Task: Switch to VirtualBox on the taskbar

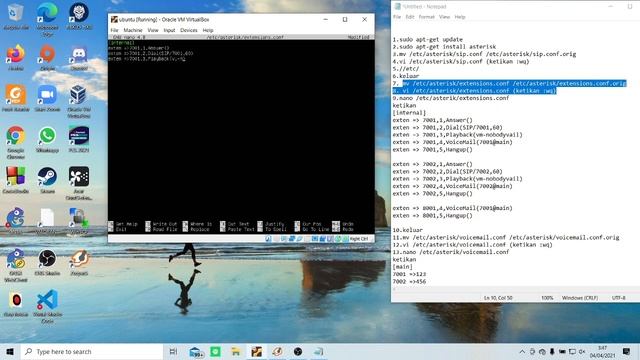Action: coord(256,351)
